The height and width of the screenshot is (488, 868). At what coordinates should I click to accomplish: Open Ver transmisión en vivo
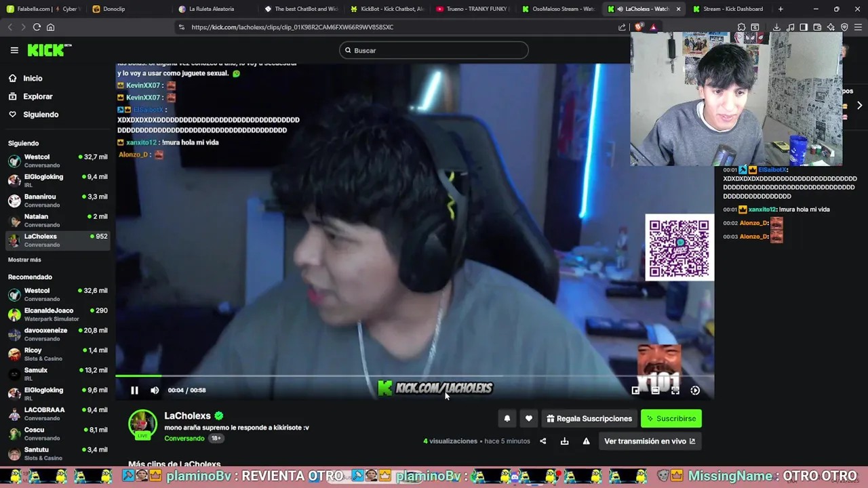coord(650,441)
